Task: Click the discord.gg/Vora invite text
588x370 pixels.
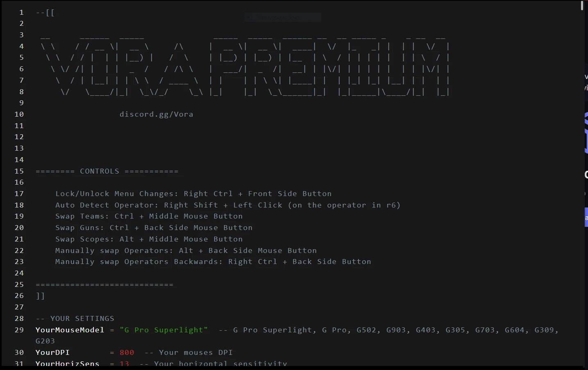Action: click(156, 114)
